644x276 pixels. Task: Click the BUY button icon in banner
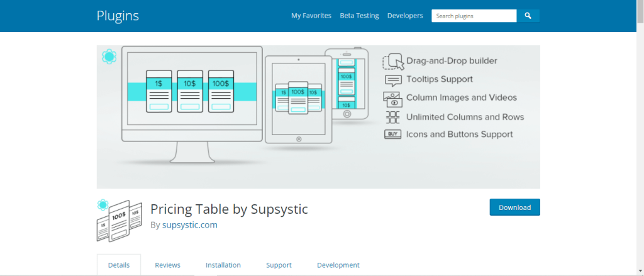(392, 135)
